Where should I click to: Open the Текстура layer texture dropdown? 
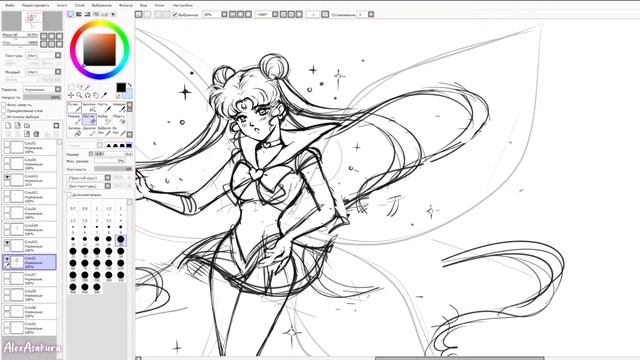coord(58,55)
